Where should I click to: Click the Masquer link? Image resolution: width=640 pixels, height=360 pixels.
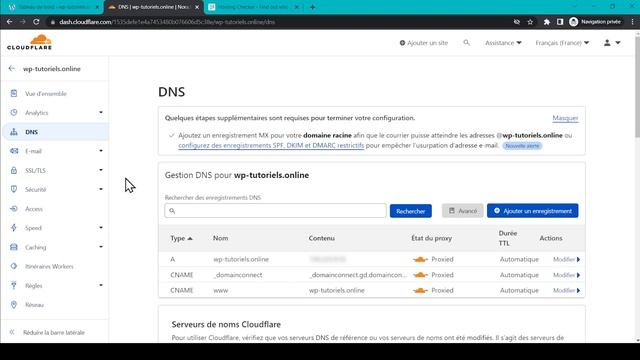click(565, 118)
